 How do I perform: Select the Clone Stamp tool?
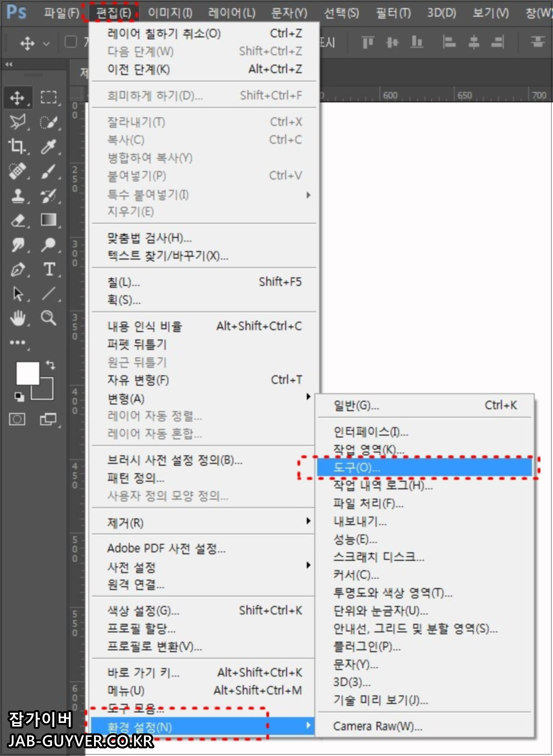pos(18,196)
